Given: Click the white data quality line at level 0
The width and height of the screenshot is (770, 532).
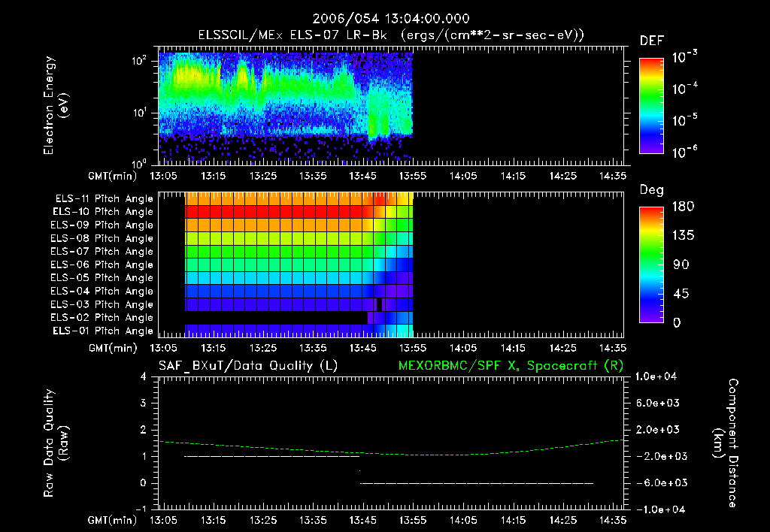Looking at the screenshot, I should pyautogui.click(x=477, y=483).
